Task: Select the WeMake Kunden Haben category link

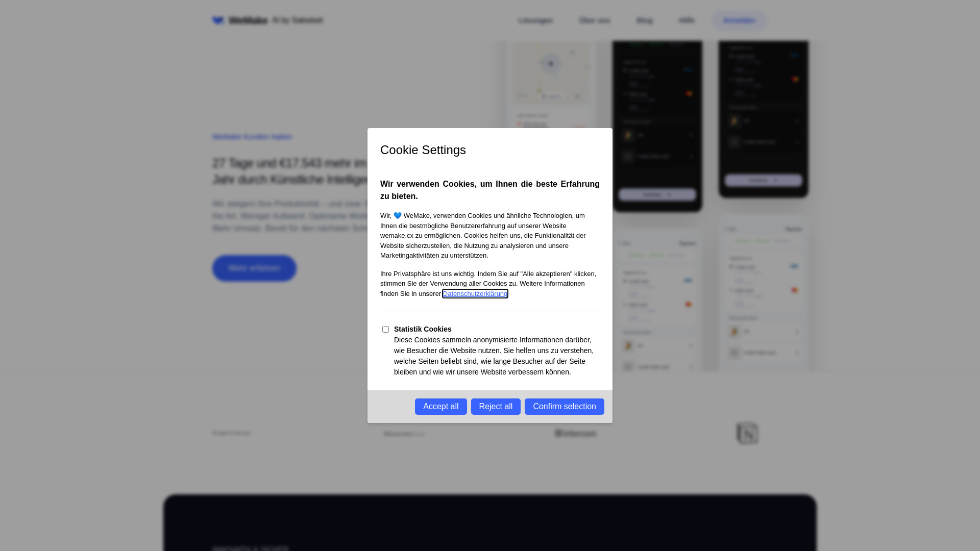Action: pos(252,137)
